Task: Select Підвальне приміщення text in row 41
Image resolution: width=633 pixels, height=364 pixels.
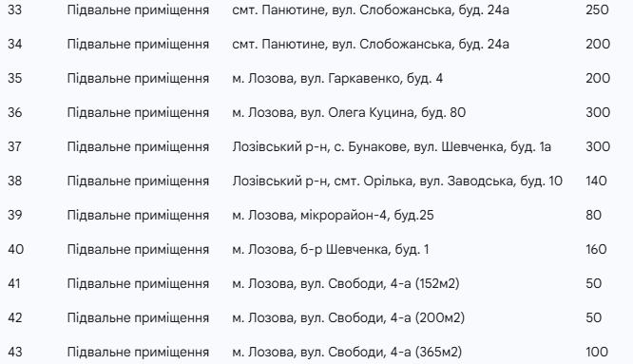Action: 138,284
